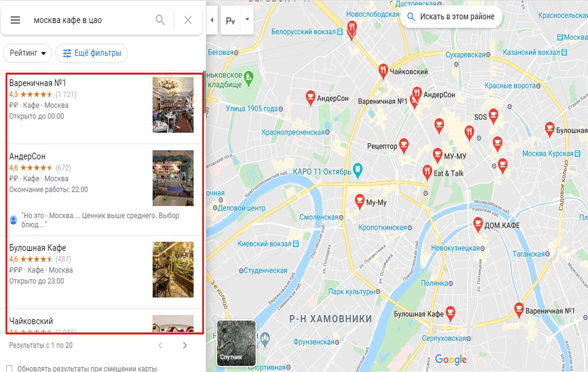Open the Рейтинг filter dropdown
This screenshot has width=588, height=372.
coord(28,53)
